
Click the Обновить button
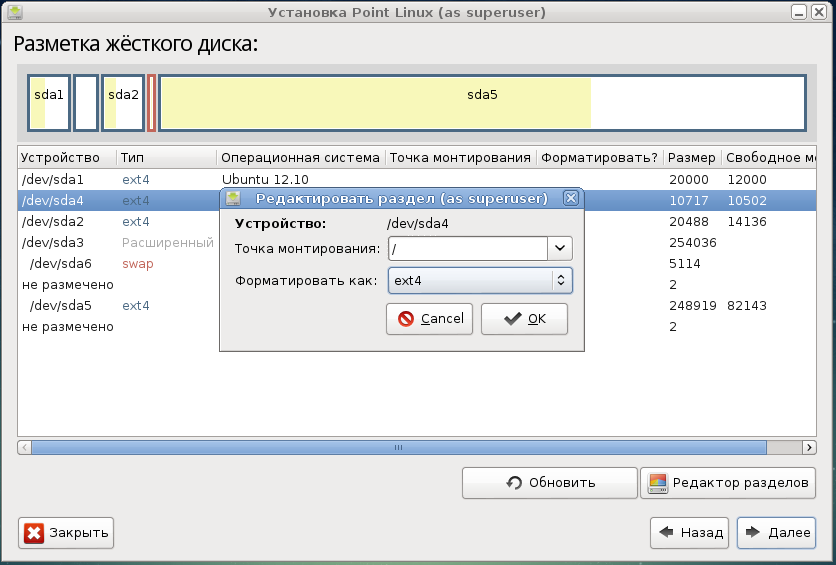click(550, 483)
